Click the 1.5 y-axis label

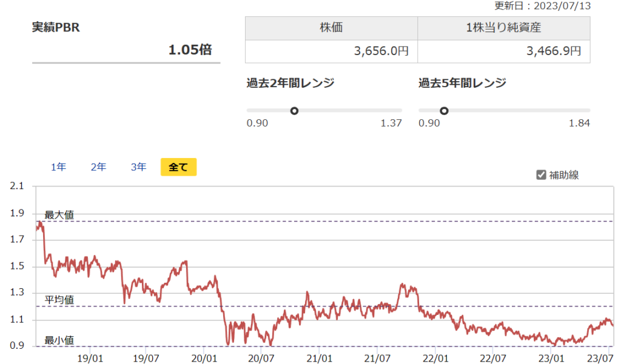pos(17,266)
